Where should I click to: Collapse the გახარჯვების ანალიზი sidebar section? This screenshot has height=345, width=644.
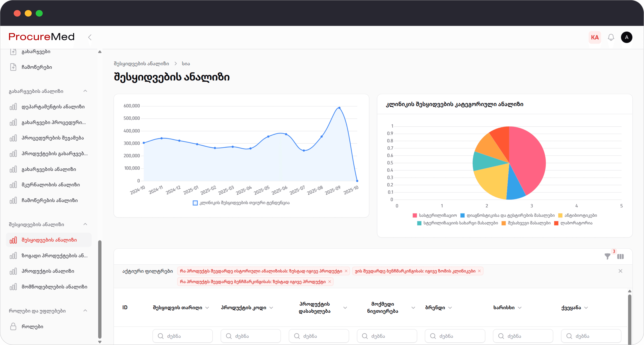click(85, 91)
